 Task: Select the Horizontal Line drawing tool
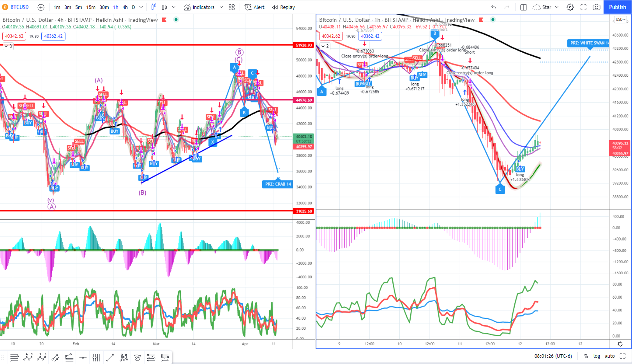pos(83,357)
